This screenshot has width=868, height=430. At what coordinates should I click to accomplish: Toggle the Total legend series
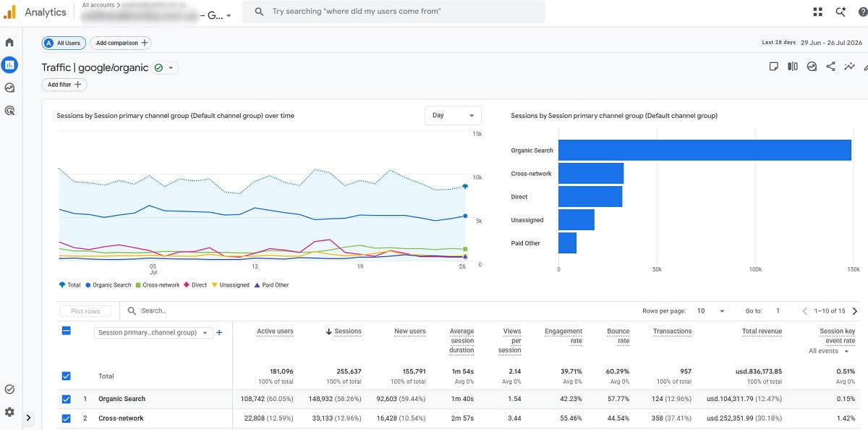click(70, 285)
